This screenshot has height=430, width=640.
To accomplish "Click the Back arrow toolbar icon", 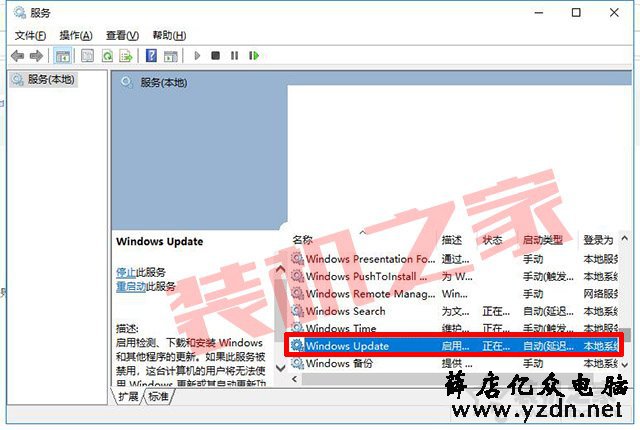I will (x=18, y=55).
